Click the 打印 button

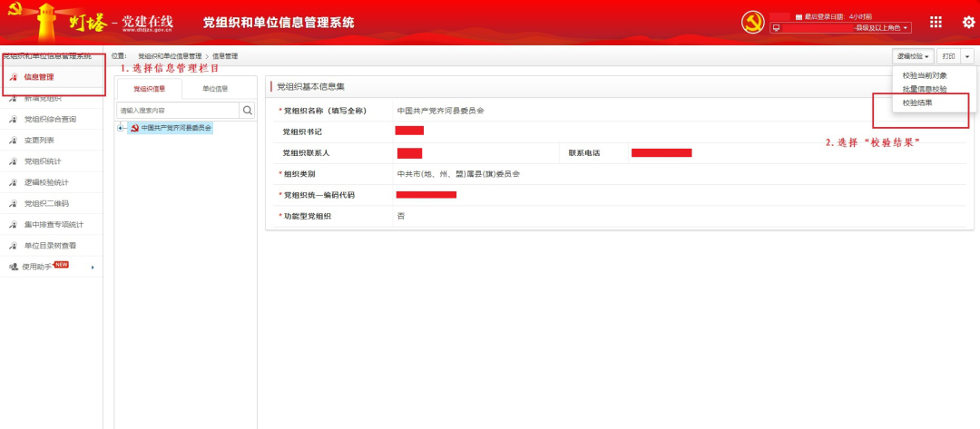tap(947, 56)
